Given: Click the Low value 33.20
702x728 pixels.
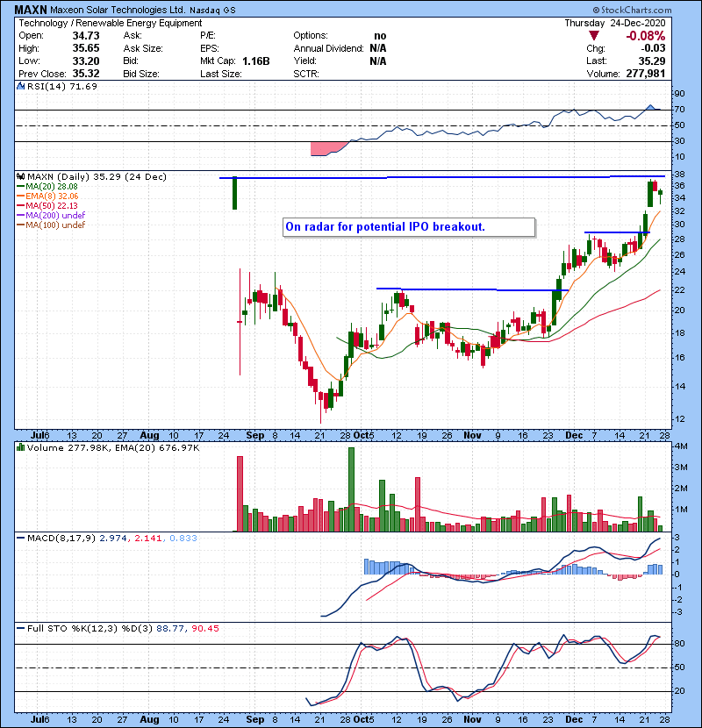Looking at the screenshot, I should [x=86, y=61].
